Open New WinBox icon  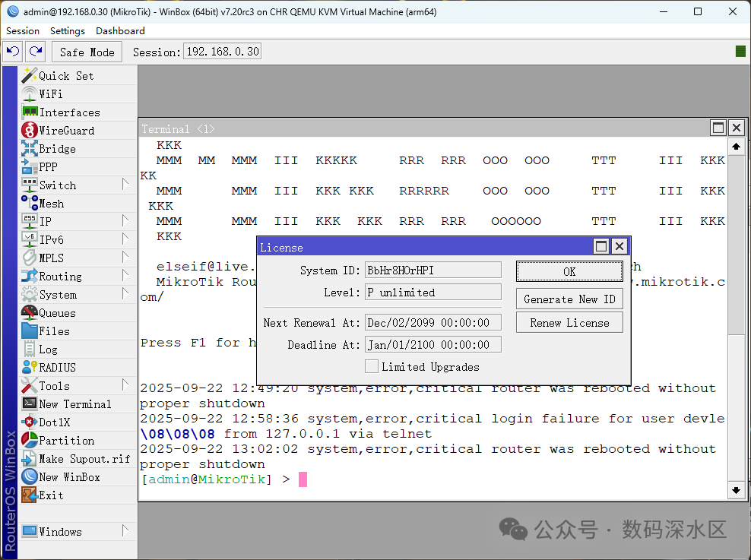pyautogui.click(x=29, y=476)
